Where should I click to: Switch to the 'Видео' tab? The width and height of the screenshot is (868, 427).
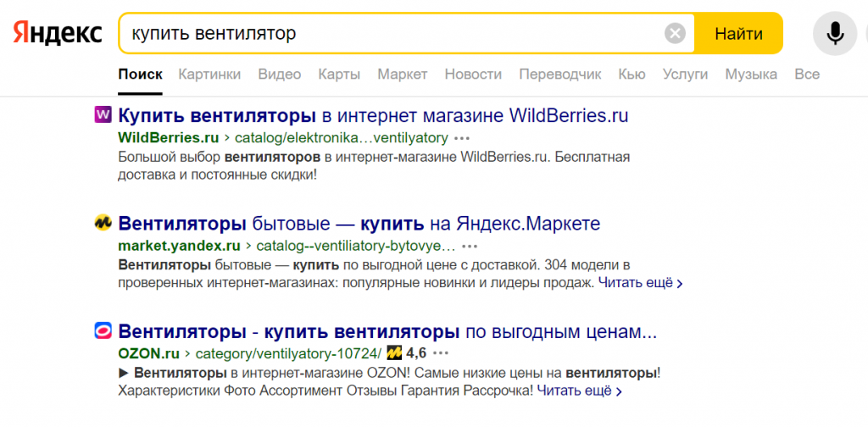[280, 74]
